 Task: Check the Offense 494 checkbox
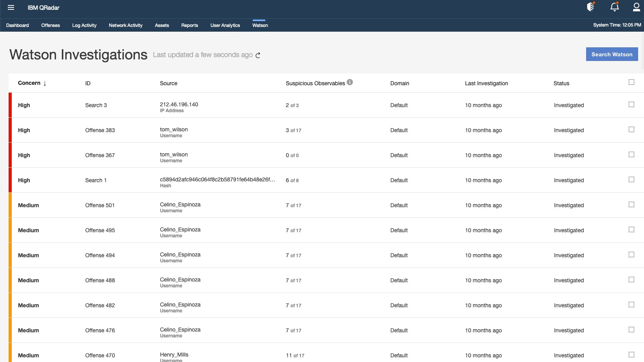click(x=631, y=254)
